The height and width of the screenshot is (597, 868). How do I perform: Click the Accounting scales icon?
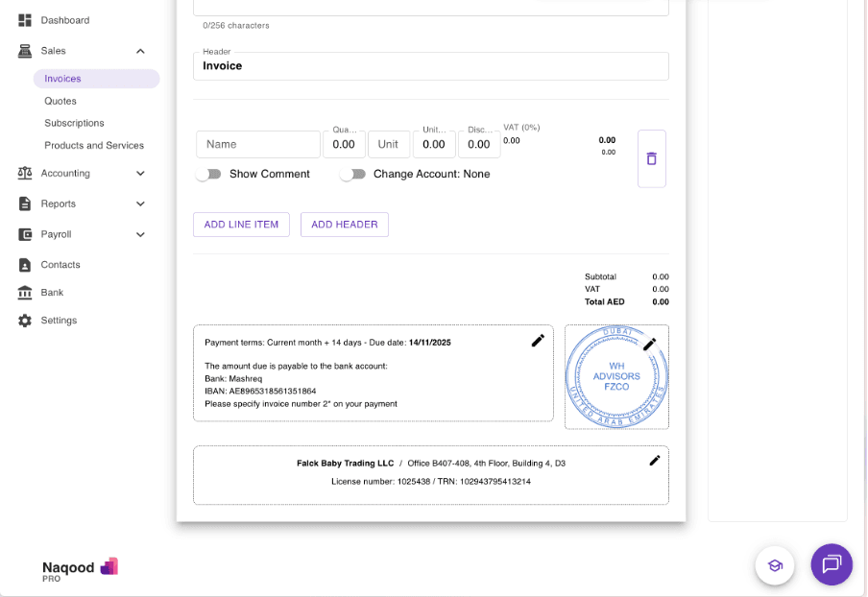pyautogui.click(x=25, y=173)
